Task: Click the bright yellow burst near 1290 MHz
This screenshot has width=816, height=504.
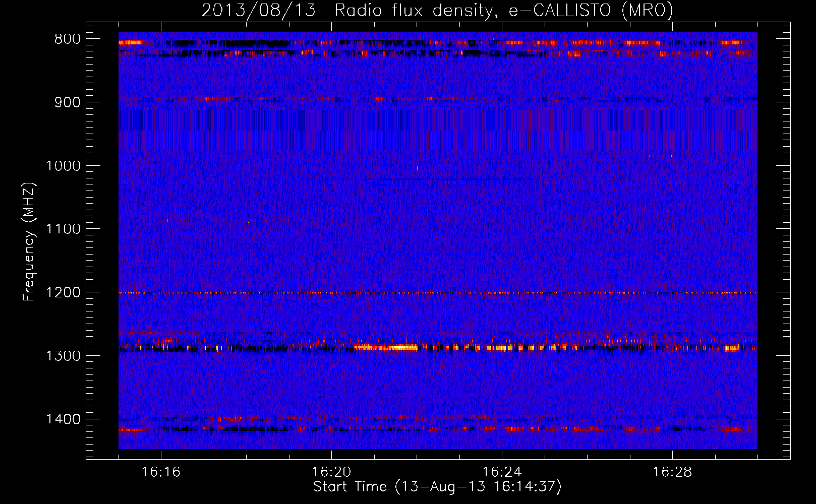Action: point(387,347)
